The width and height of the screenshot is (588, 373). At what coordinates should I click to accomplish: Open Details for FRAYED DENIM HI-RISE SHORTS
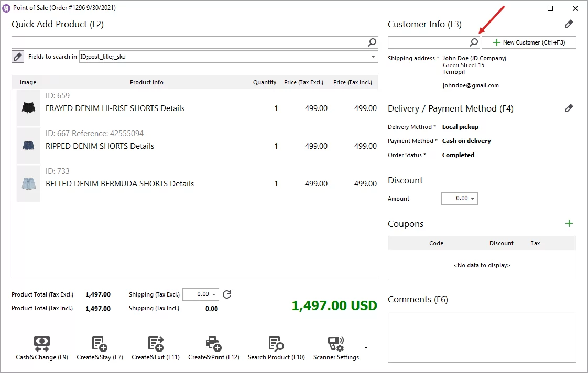pyautogui.click(x=171, y=108)
